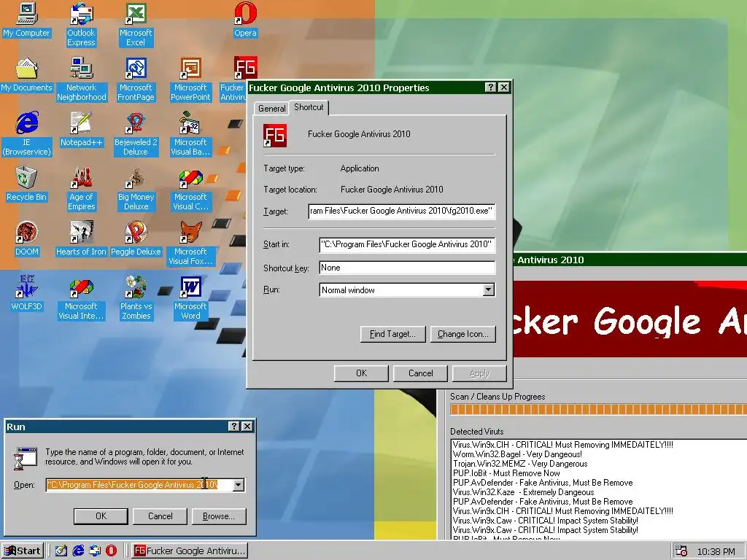The image size is (747, 560).
Task: Click OK in the Run dialog
Action: pyautogui.click(x=101, y=516)
